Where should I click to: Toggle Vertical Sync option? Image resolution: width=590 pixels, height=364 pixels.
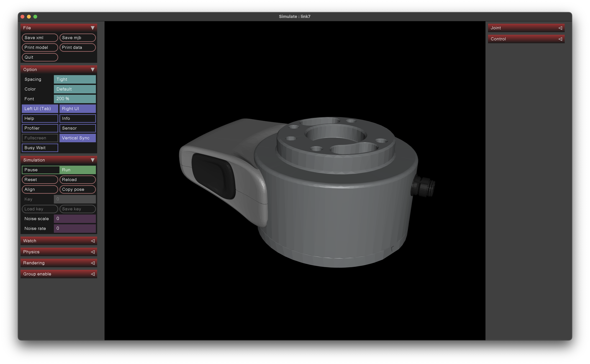coord(77,138)
